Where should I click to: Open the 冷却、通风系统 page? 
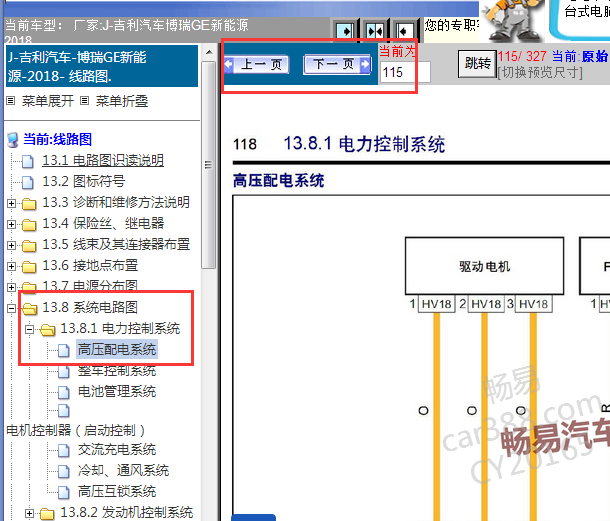(x=123, y=471)
